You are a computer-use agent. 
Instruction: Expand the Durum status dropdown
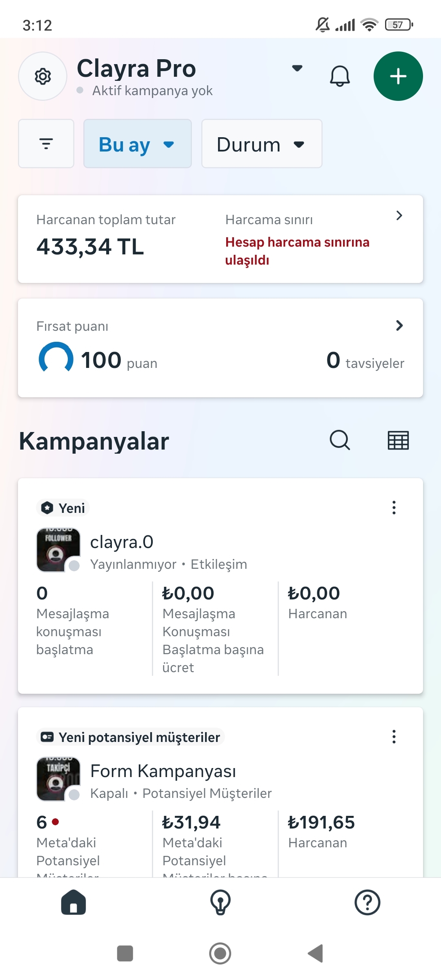(262, 144)
